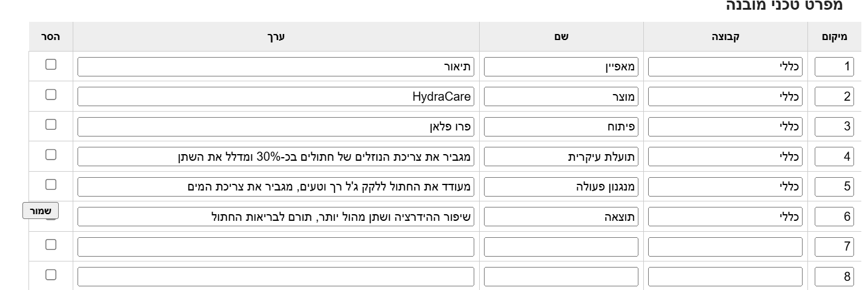Click the קבוצה column header
Screen dimensions: 868x290
point(725,36)
